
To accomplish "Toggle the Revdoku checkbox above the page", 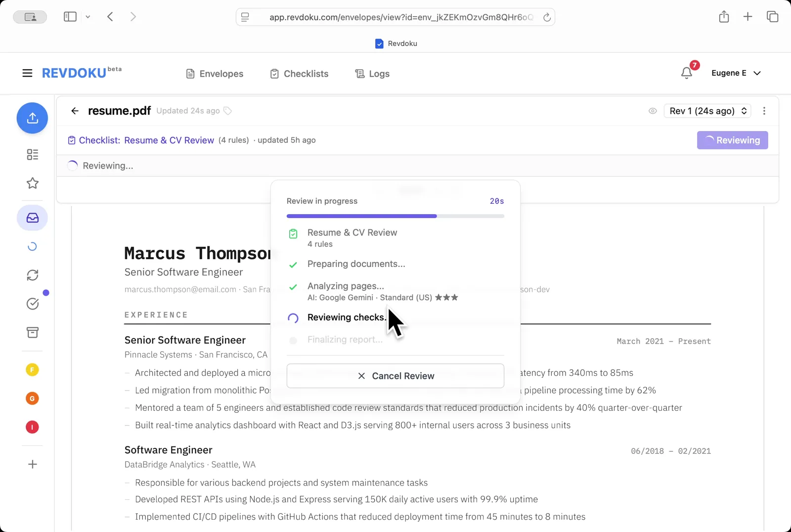I will coord(379,44).
